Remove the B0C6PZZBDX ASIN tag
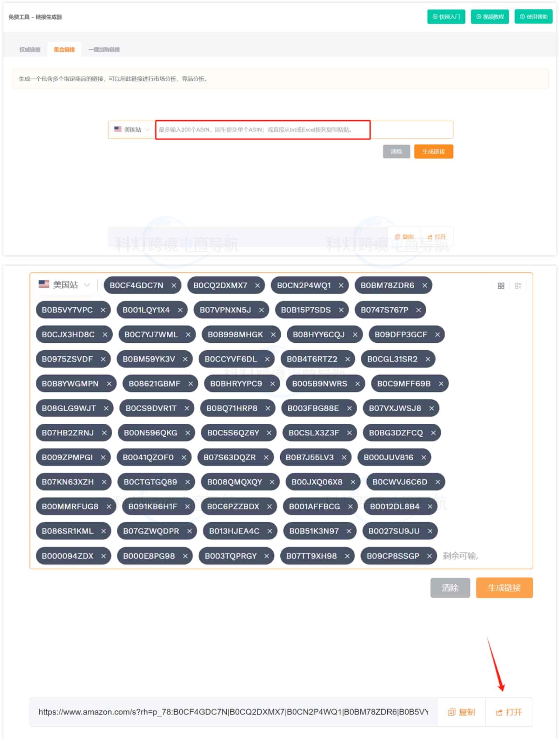This screenshot has width=560, height=739. pyautogui.click(x=269, y=506)
